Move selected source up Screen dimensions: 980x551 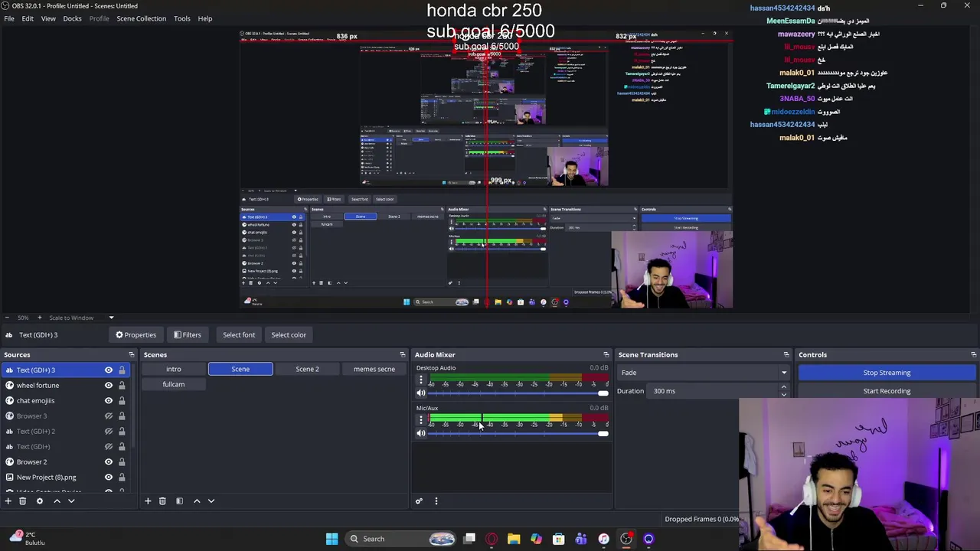[57, 501]
